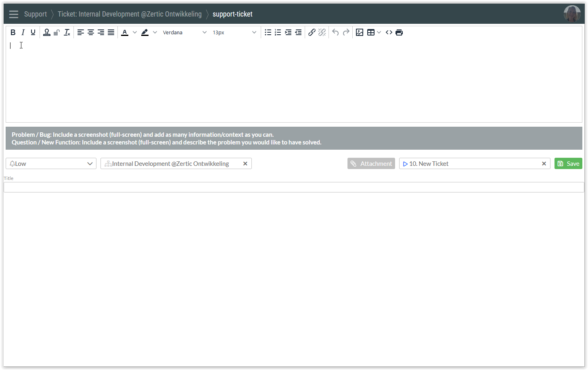Image resolution: width=588 pixels, height=370 pixels.
Task: Click the insert link icon
Action: click(x=312, y=32)
